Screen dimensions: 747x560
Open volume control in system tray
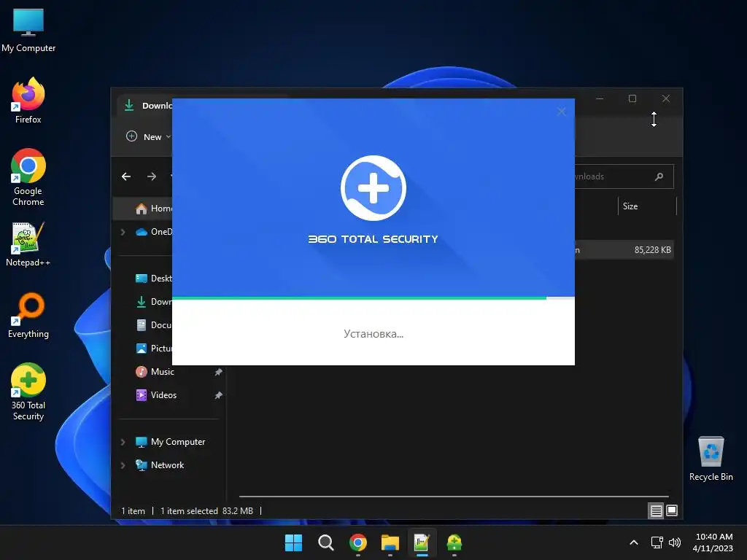tap(674, 542)
